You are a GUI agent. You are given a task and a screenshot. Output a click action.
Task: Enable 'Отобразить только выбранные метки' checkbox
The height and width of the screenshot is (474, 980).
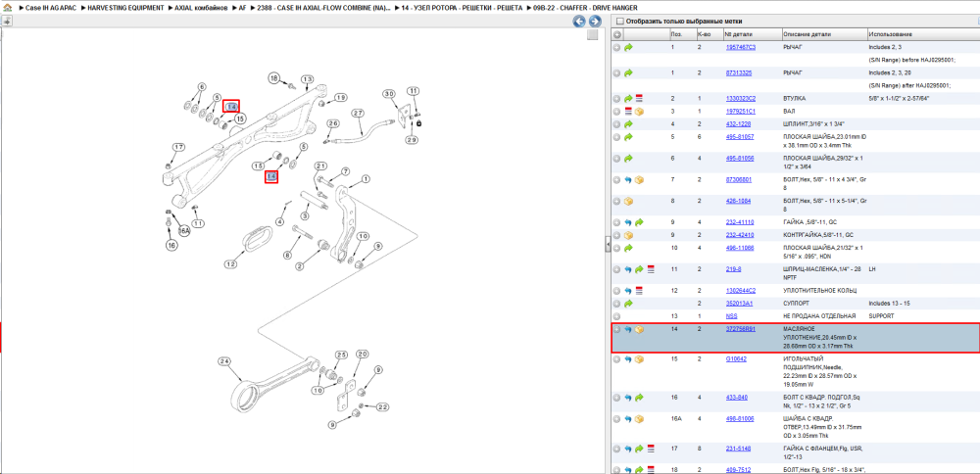[x=620, y=21]
